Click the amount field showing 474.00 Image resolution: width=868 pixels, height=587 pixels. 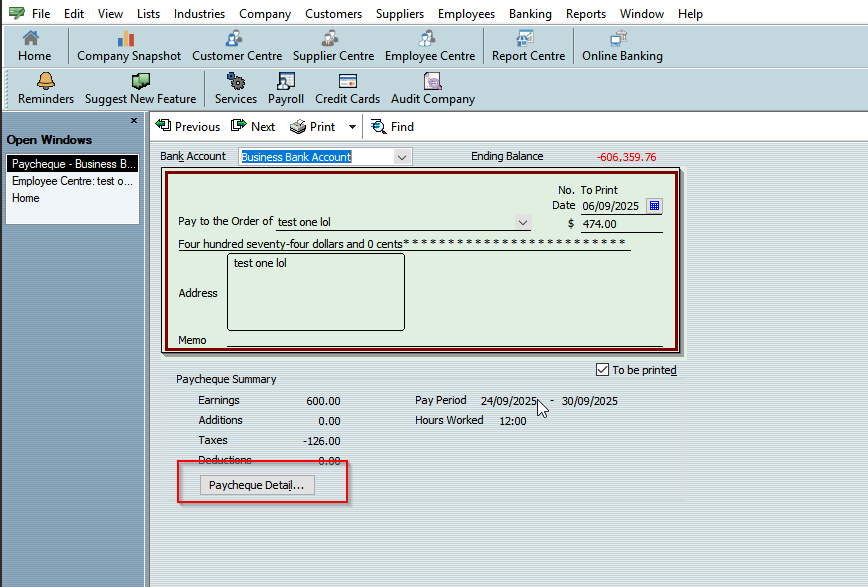tap(621, 224)
